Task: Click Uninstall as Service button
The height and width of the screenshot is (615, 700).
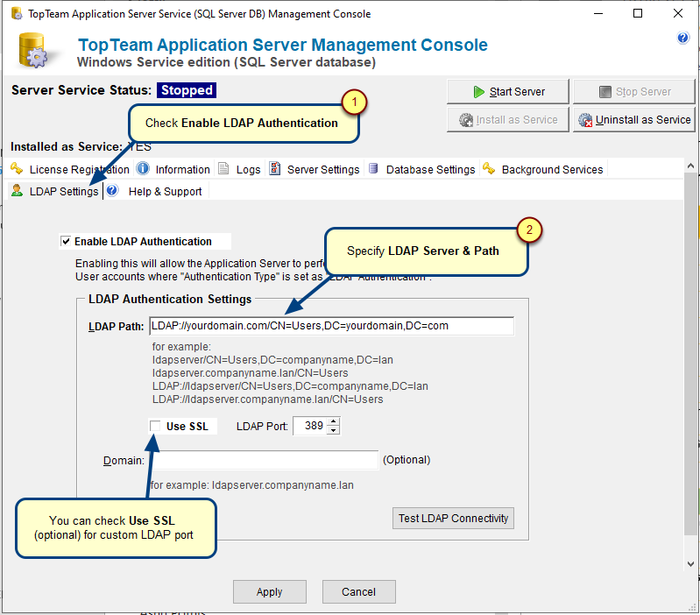Action: click(634, 120)
